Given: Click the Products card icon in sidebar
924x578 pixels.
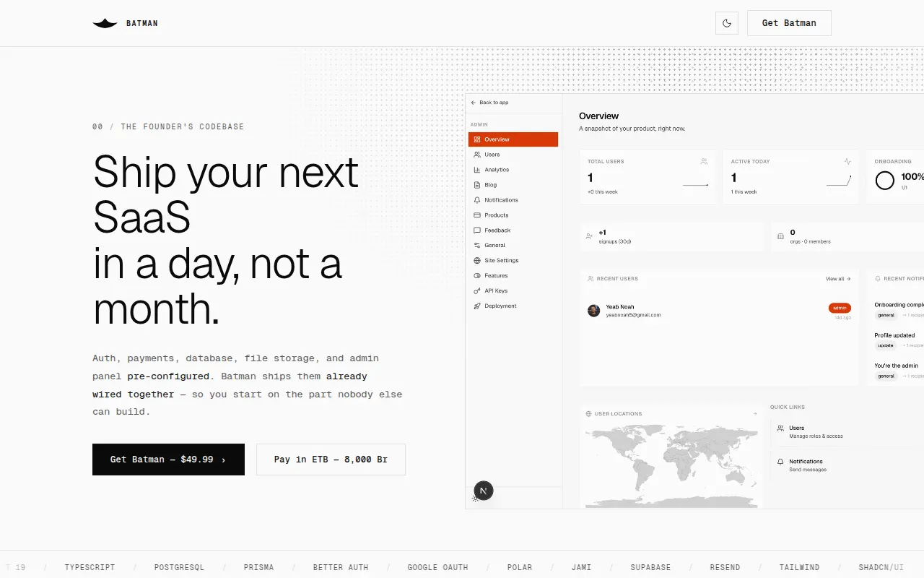Looking at the screenshot, I should point(477,215).
